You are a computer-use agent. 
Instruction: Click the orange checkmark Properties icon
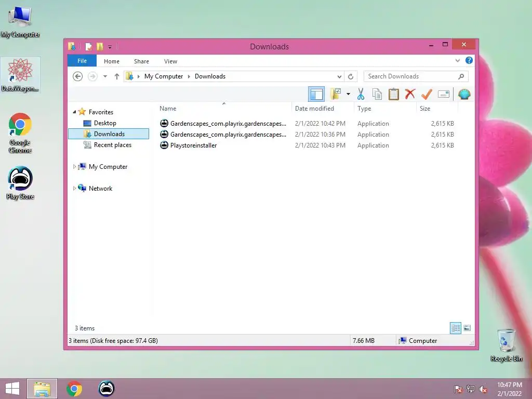pos(427,94)
